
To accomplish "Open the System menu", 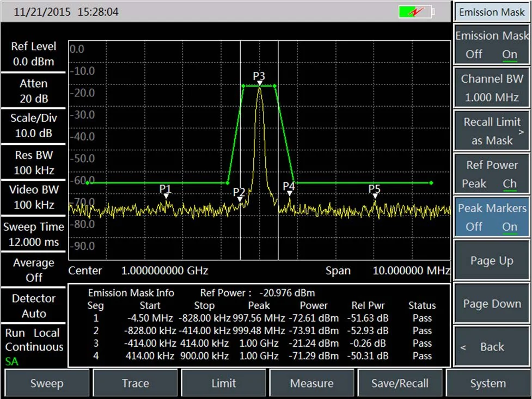I will (488, 383).
